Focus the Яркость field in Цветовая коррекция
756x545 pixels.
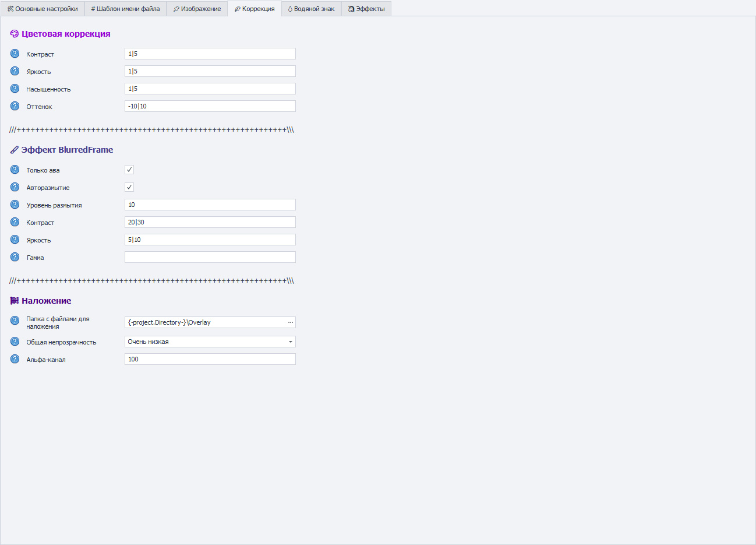(x=210, y=71)
